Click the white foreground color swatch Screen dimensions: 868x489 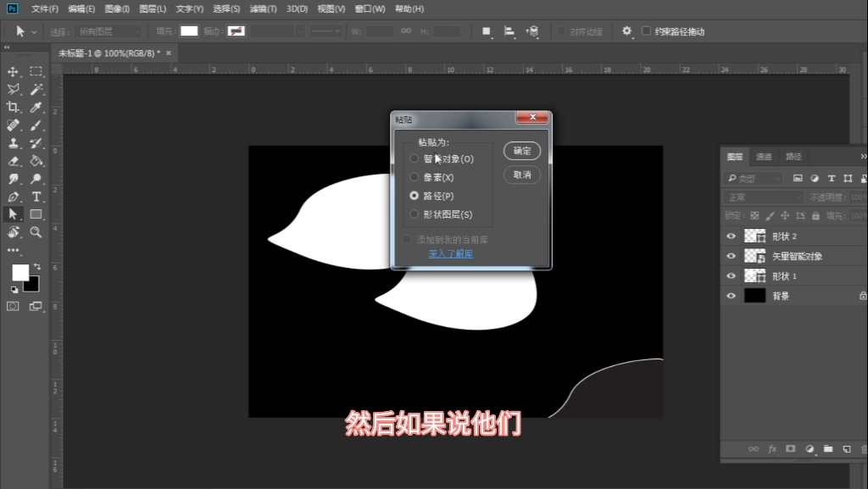22,274
